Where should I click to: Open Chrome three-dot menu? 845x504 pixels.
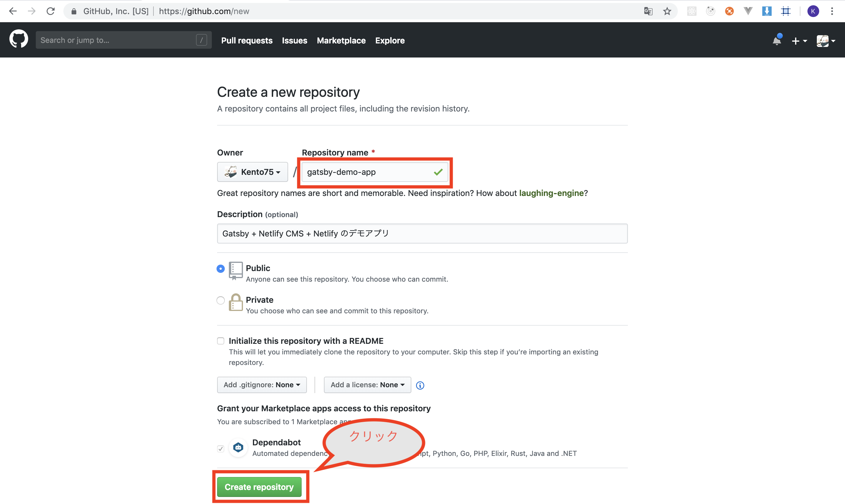pyautogui.click(x=832, y=11)
